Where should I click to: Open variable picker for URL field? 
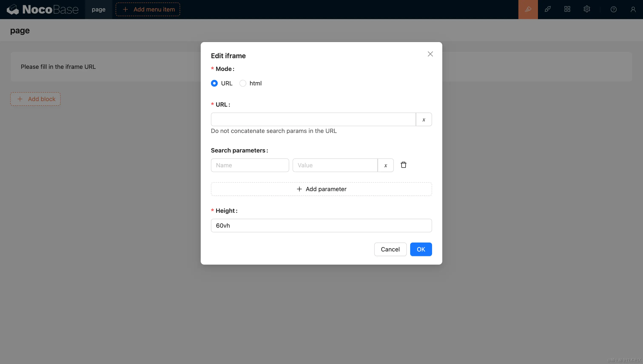pos(424,120)
